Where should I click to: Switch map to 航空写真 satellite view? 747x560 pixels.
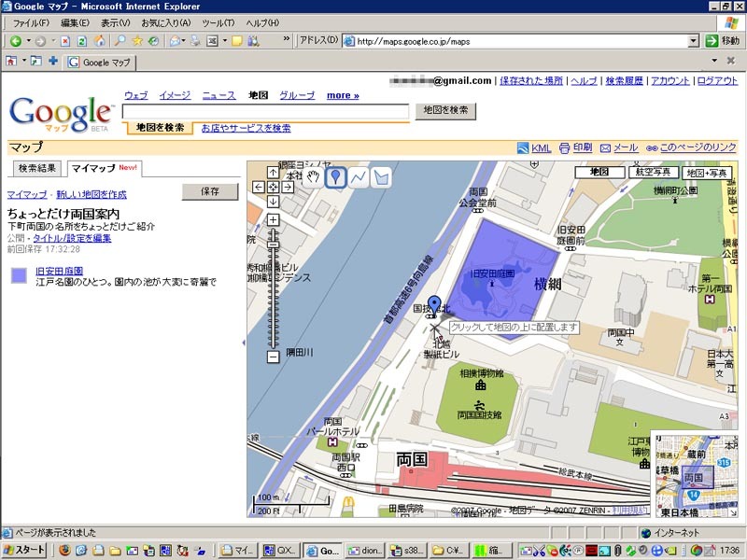coord(653,173)
